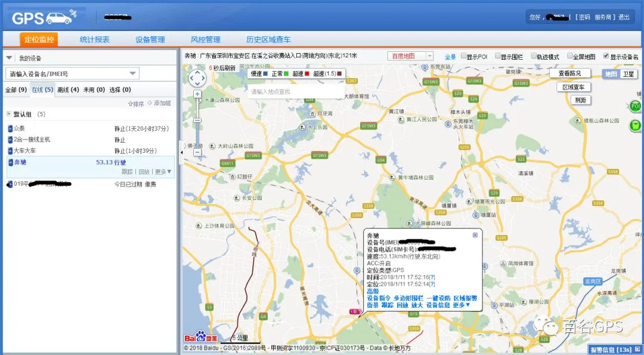Click the map pan compass control
644x355 pixels.
click(197, 78)
